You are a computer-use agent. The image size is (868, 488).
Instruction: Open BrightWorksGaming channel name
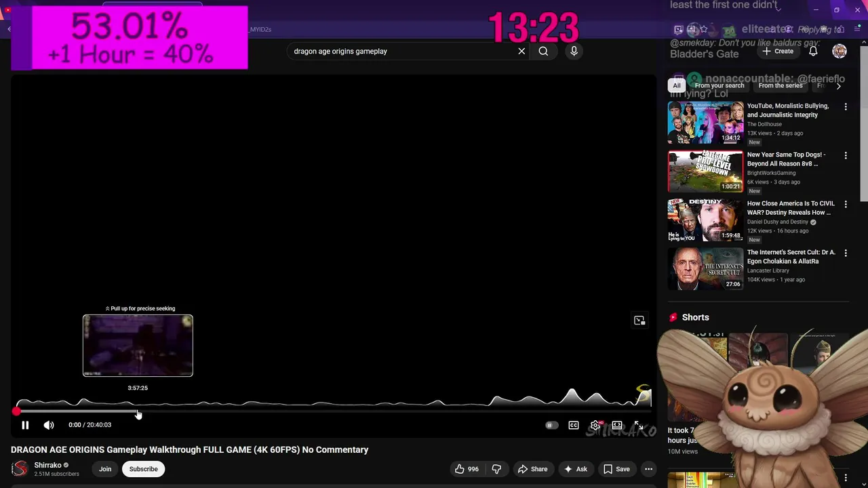point(771,173)
